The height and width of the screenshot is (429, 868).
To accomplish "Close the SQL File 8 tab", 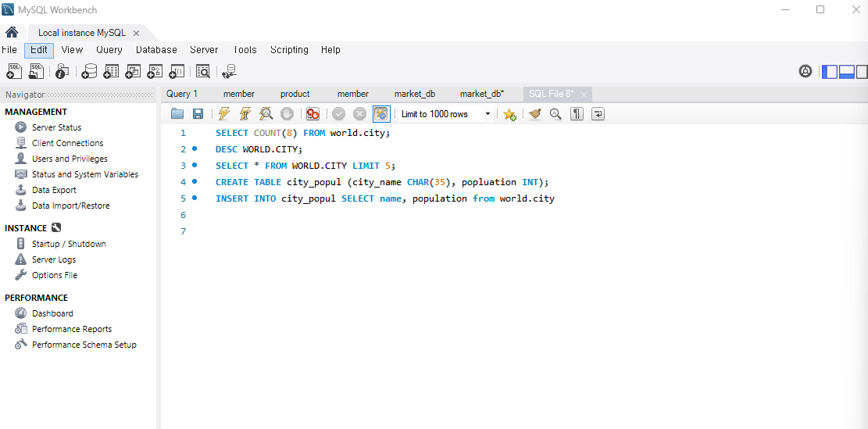I will (x=584, y=95).
